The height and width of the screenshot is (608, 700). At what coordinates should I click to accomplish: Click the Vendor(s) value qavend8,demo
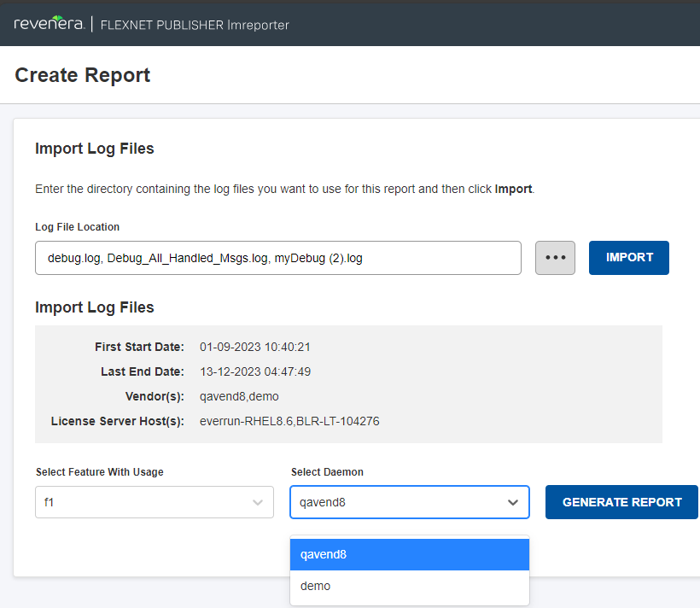239,396
